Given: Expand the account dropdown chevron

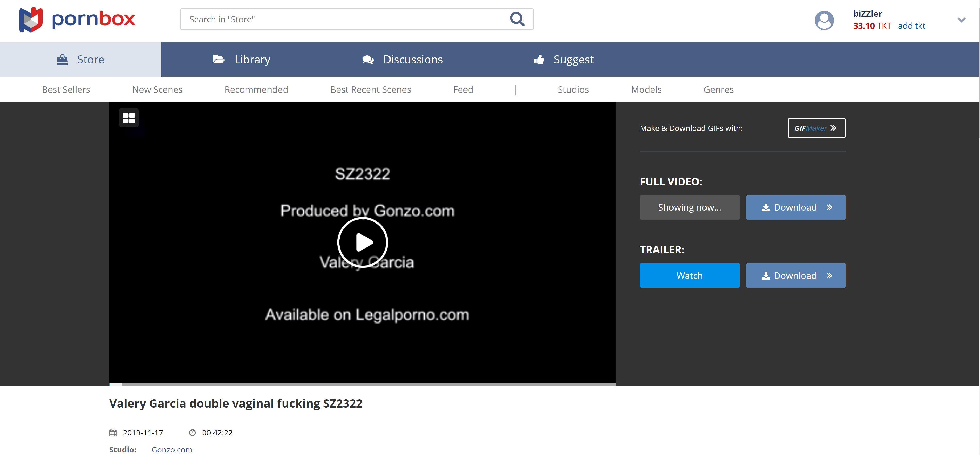Looking at the screenshot, I should (x=961, y=20).
